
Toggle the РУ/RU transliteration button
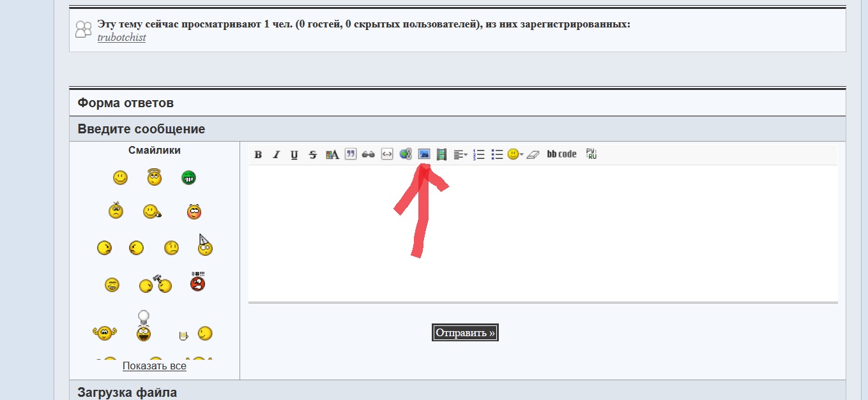click(x=591, y=154)
